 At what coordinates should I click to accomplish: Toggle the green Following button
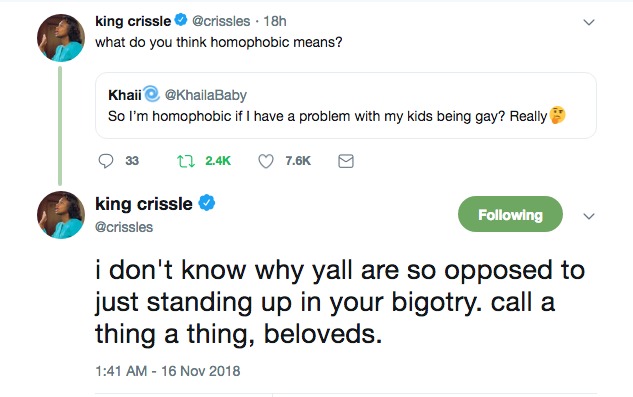tap(510, 214)
